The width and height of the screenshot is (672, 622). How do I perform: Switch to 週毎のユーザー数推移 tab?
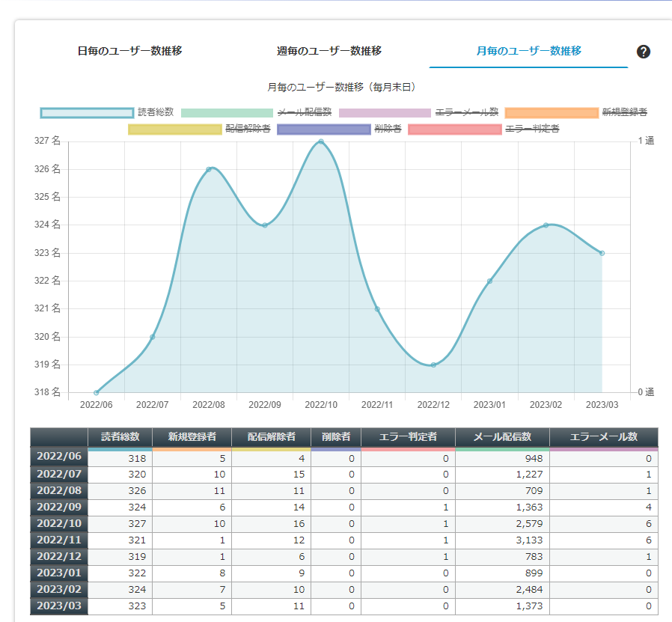pyautogui.click(x=329, y=51)
